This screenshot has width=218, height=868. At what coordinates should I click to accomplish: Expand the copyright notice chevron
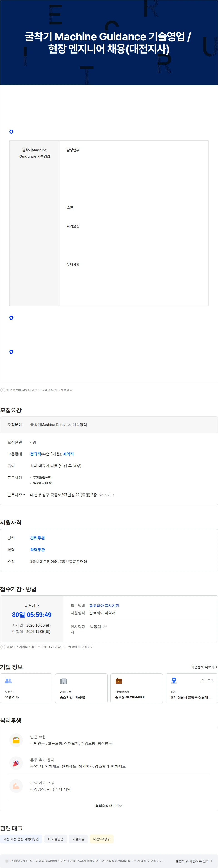(x=166, y=861)
